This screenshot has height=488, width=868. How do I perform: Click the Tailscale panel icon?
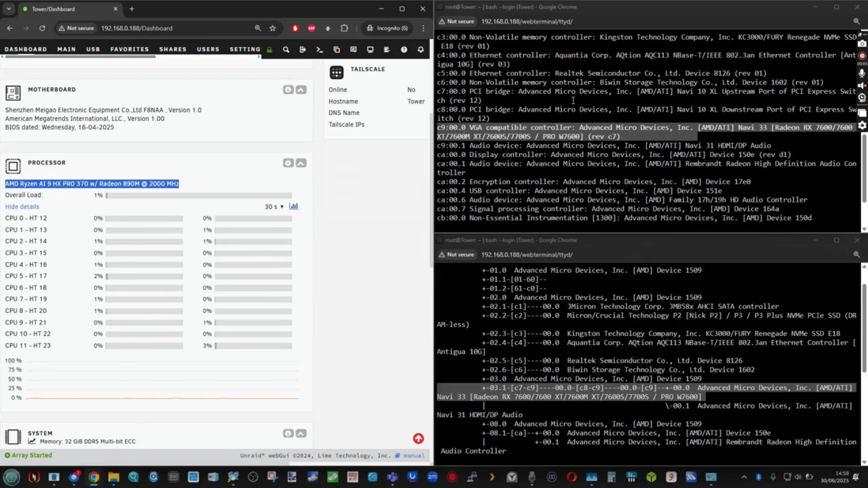[x=337, y=72]
